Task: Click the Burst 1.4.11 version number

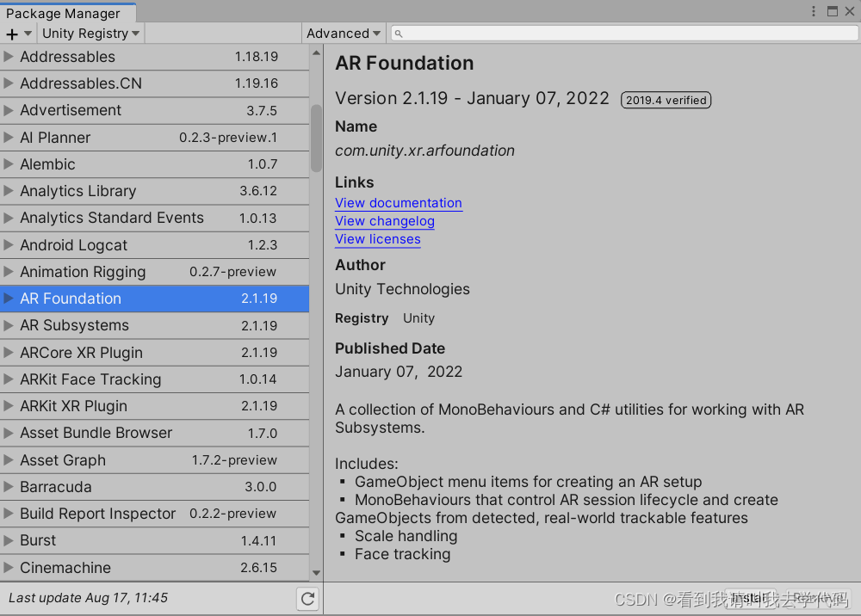Action: [x=258, y=540]
